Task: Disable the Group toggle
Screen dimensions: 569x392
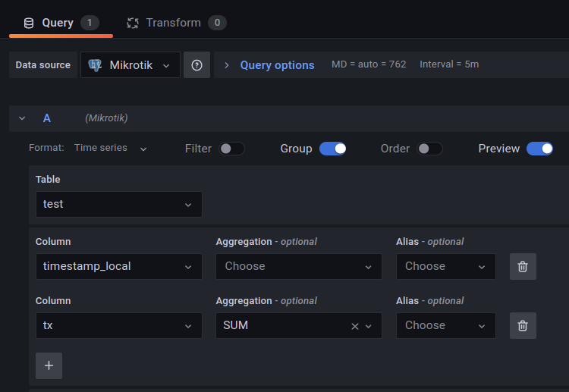Action: point(332,149)
